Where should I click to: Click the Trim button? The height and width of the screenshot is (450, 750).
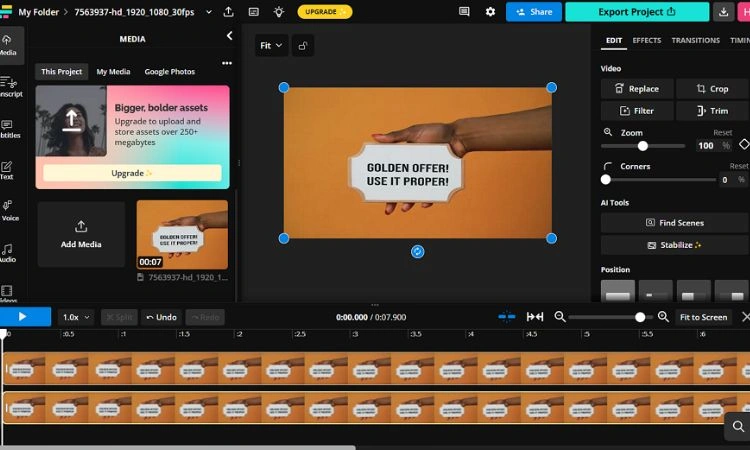[713, 111]
